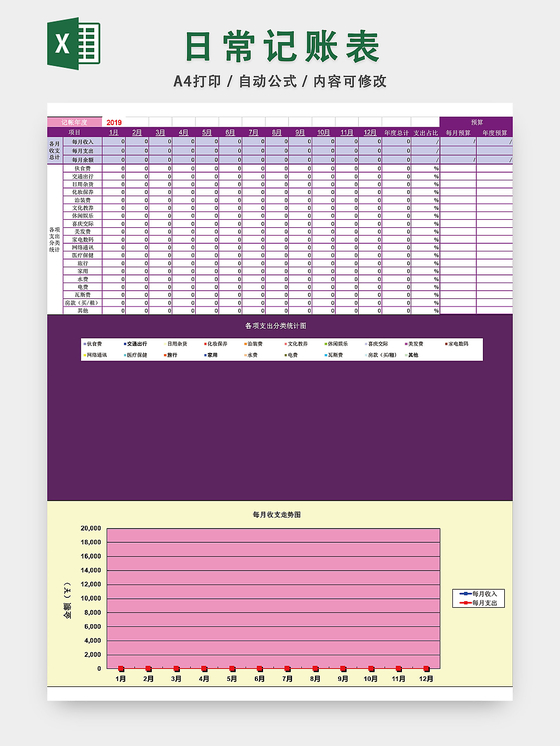
Task: Click the 10月 column header
Action: coord(324,132)
